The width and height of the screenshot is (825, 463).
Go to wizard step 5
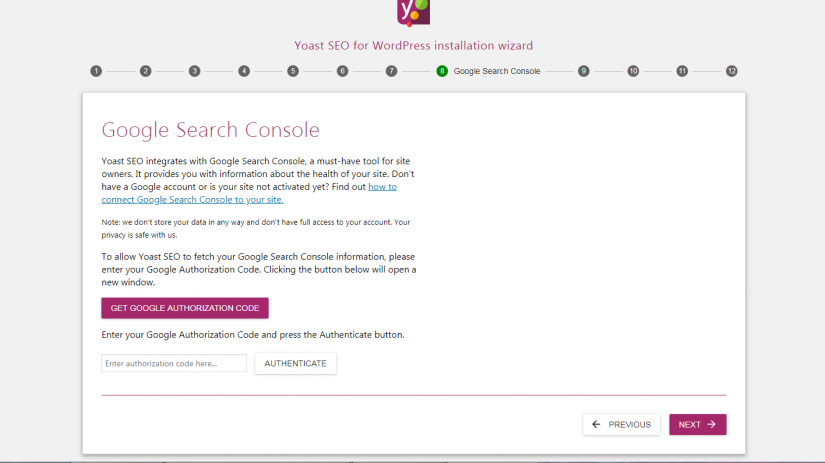coord(293,71)
